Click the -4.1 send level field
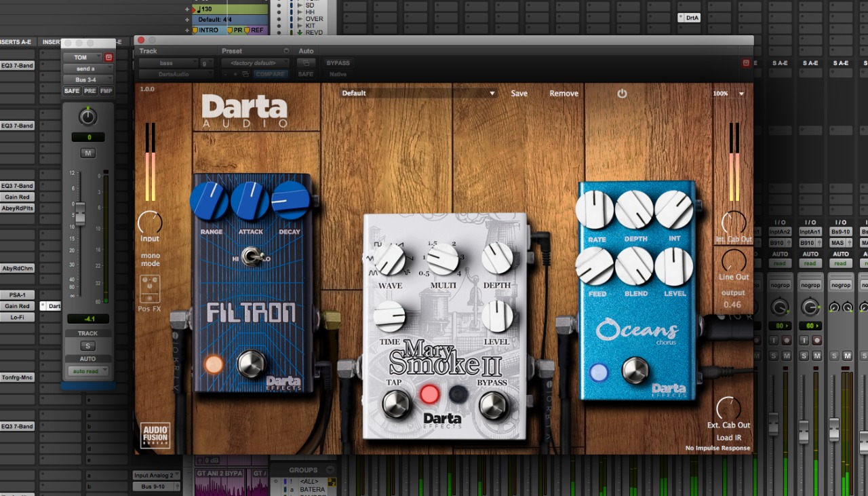Screen dimensions: 868x496 (x=88, y=319)
